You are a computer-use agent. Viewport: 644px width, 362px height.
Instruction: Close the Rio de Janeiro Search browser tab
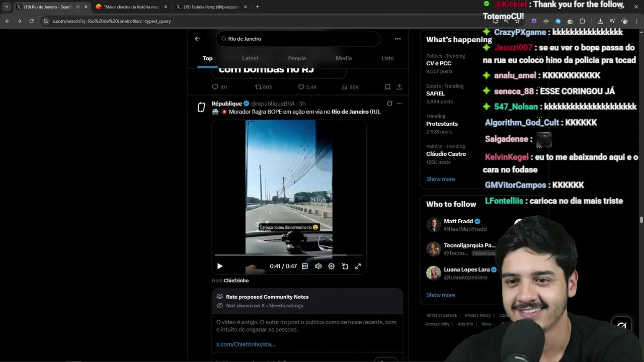pos(86,7)
